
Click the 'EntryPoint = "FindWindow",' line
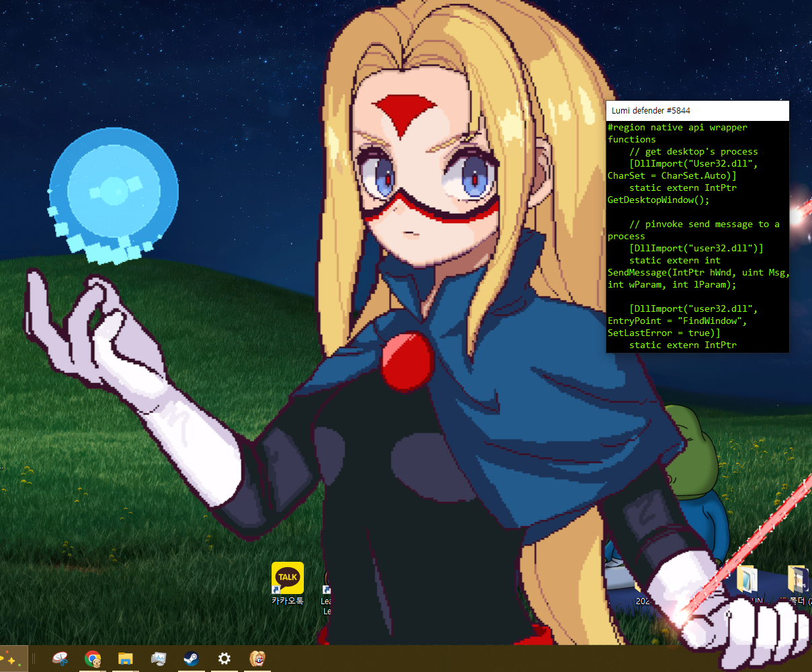pos(678,321)
